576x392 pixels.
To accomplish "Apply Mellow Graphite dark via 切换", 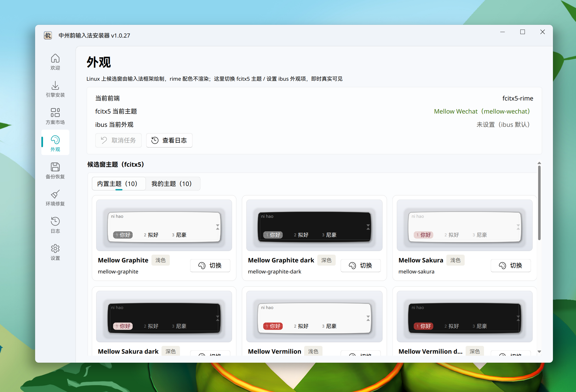I will 361,265.
